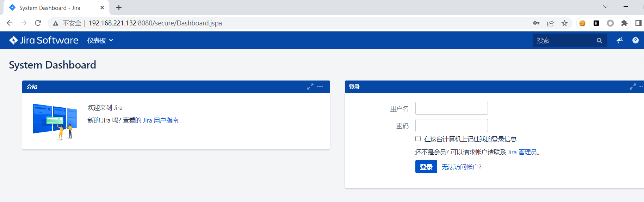Close the System Dashboard - Jira tab
The image size is (644, 202).
pos(102,7)
